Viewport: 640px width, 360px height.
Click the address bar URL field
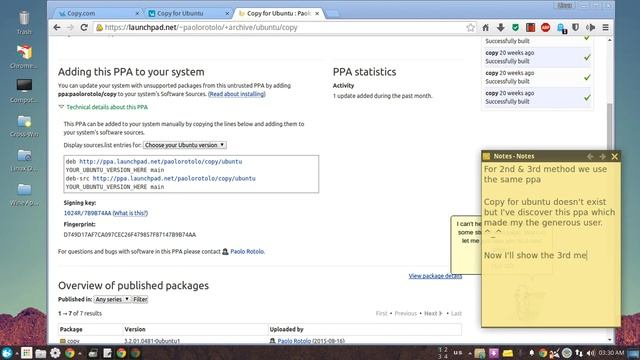point(282,27)
